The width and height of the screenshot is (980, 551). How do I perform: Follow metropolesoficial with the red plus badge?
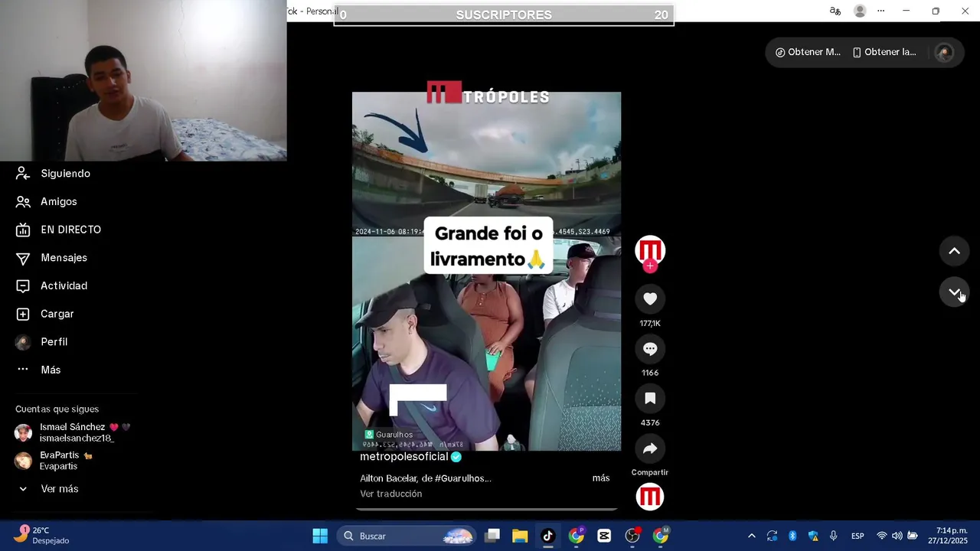pyautogui.click(x=650, y=266)
